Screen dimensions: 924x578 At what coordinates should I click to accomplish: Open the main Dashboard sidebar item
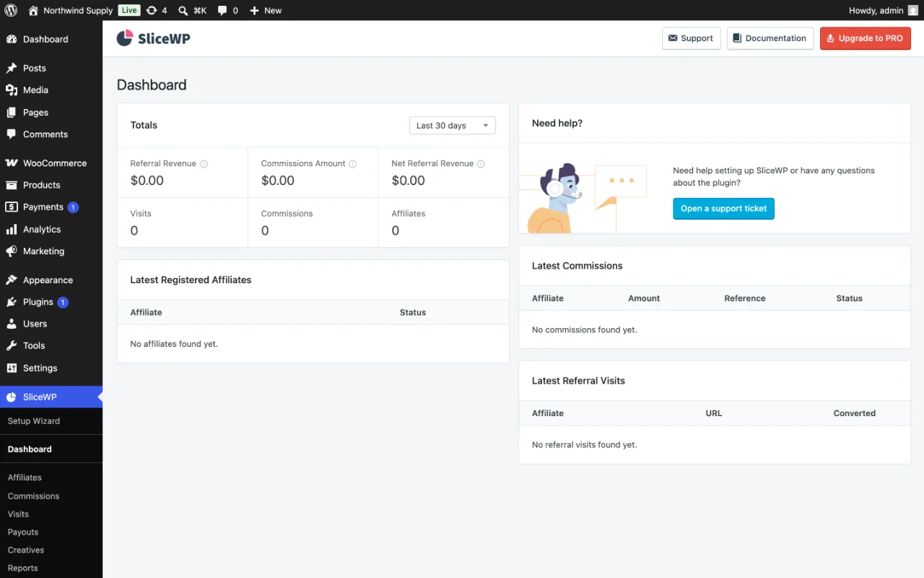(51, 39)
